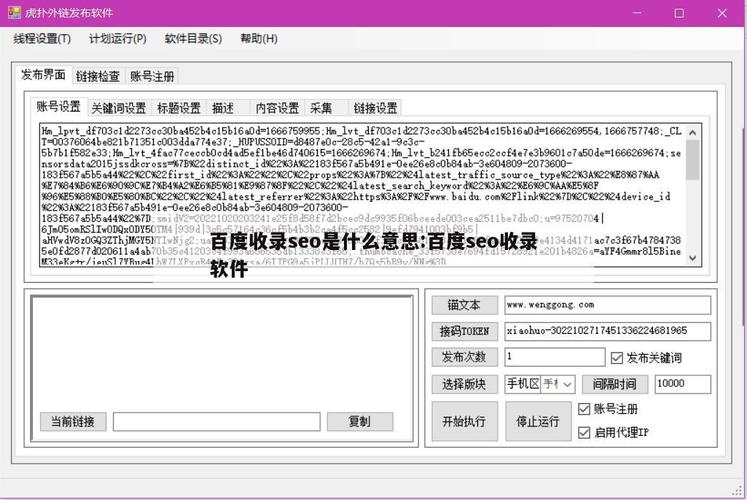Click the app icon in title bar

click(x=14, y=12)
